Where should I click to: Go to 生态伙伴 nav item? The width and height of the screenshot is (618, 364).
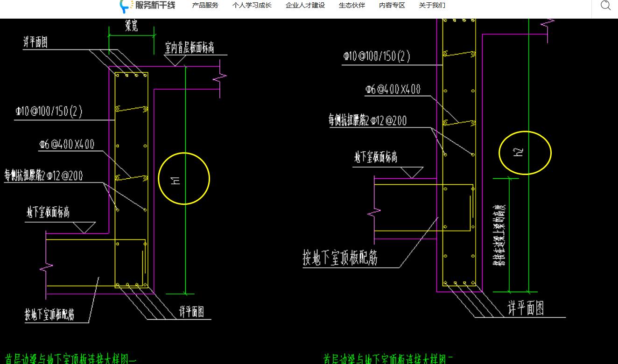pyautogui.click(x=352, y=6)
